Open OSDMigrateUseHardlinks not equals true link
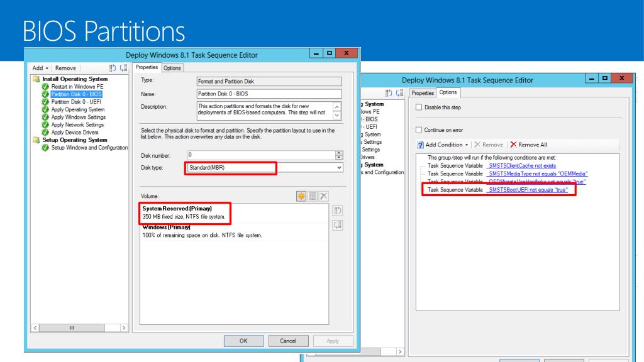The width and height of the screenshot is (644, 362). 536,182
